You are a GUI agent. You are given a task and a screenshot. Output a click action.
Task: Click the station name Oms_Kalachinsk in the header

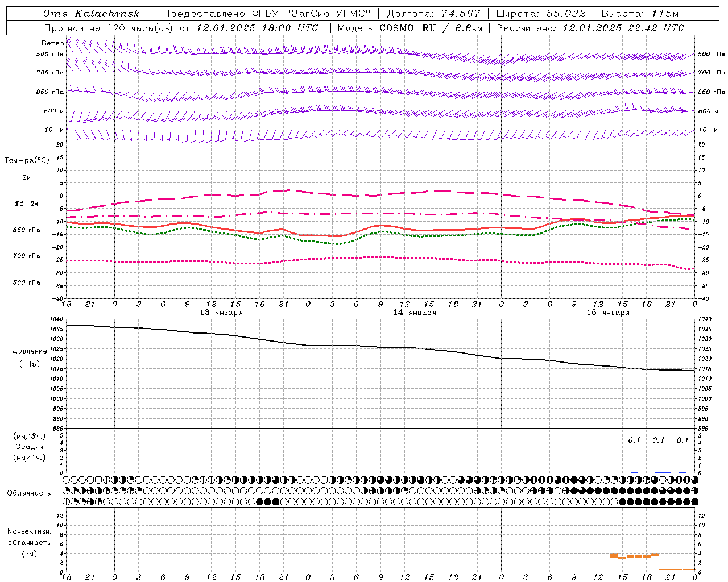pyautogui.click(x=91, y=14)
